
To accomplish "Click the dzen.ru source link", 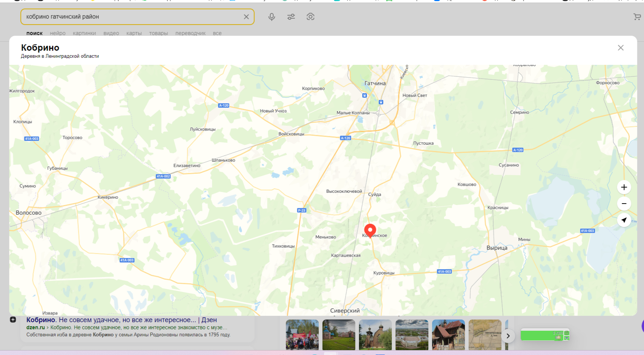I will pyautogui.click(x=35, y=327).
